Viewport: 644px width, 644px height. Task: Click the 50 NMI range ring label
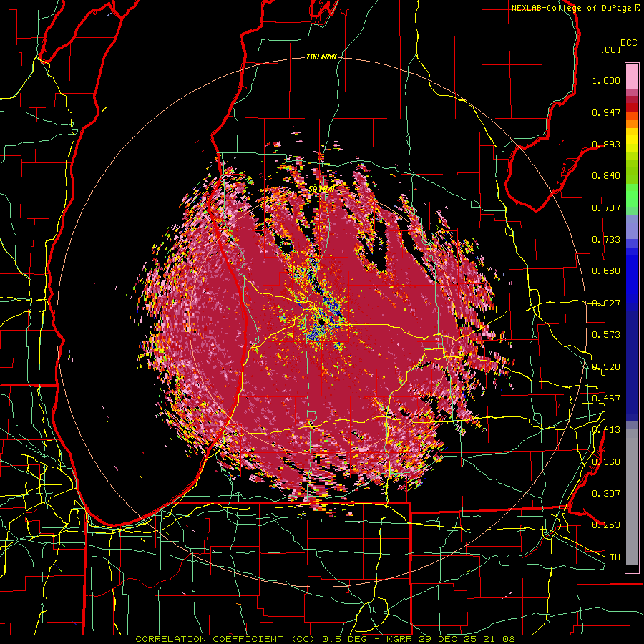(321, 190)
